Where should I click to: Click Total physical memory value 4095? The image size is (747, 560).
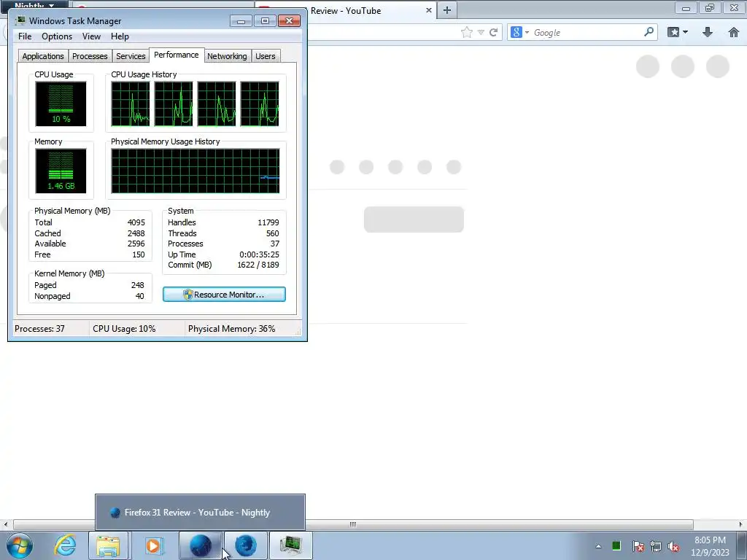click(136, 222)
